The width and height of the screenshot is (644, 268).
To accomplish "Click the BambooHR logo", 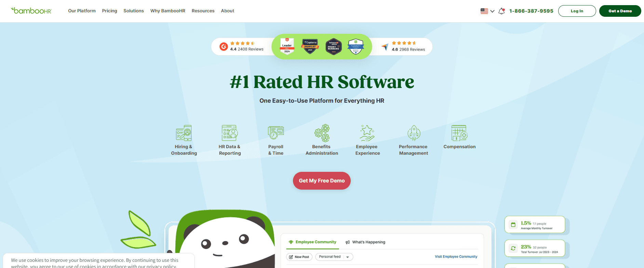I will click(x=31, y=11).
